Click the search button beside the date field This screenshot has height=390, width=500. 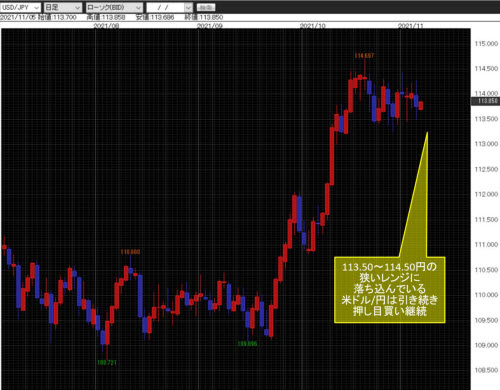[x=206, y=7]
